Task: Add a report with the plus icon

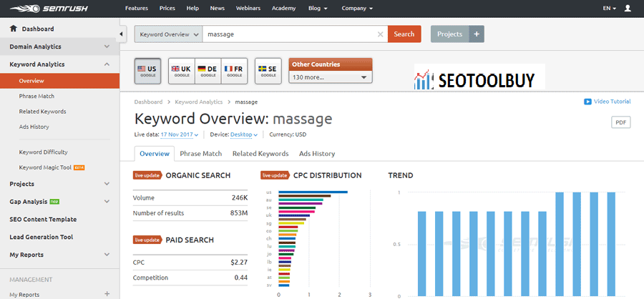Action: tap(107, 294)
